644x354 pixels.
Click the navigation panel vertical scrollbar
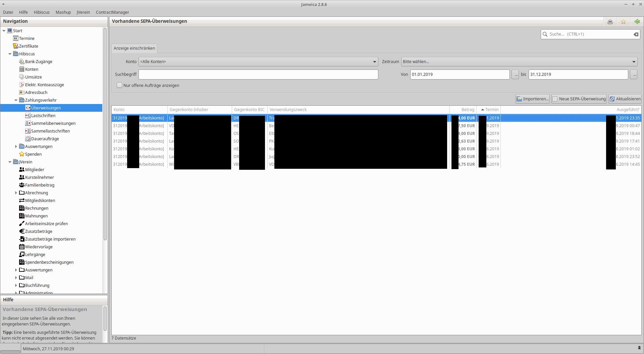tap(105, 134)
